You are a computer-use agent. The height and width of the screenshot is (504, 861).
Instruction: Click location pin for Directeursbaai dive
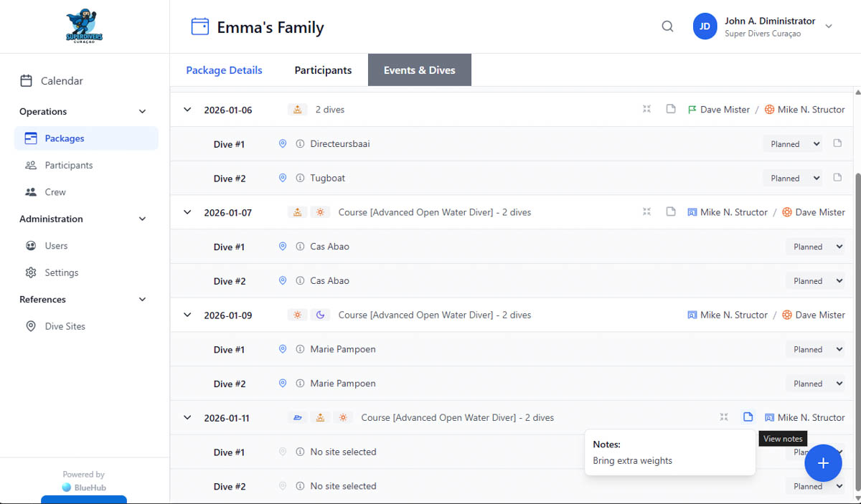283,144
